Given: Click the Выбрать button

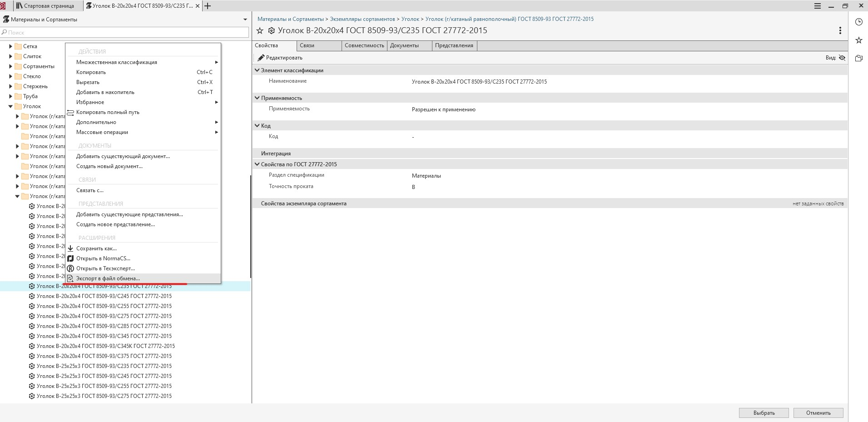Looking at the screenshot, I should [764, 413].
